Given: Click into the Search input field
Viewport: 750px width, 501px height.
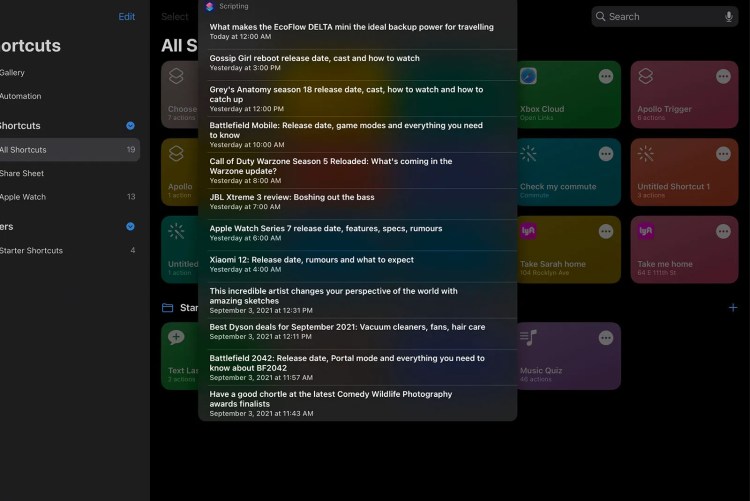Looking at the screenshot, I should pyautogui.click(x=664, y=17).
